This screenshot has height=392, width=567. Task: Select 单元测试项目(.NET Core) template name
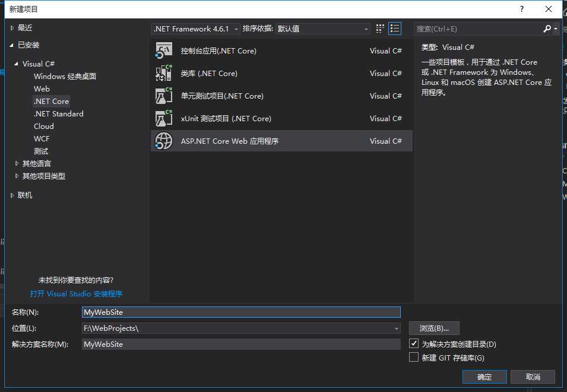pyautogui.click(x=223, y=96)
